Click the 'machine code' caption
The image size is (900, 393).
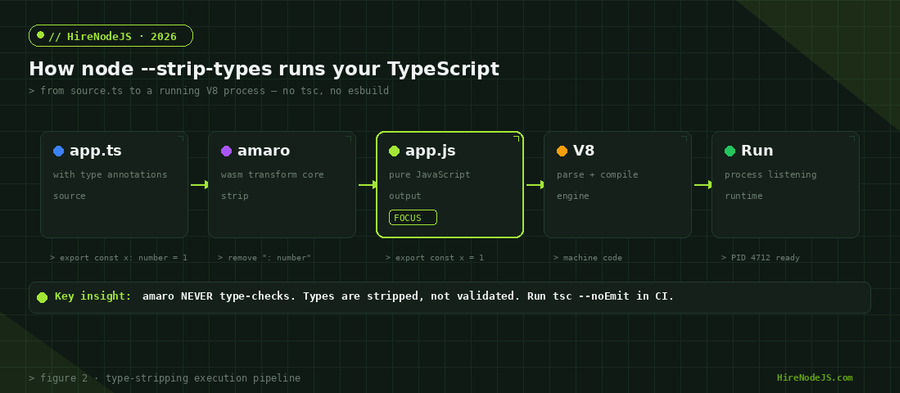tap(588, 258)
